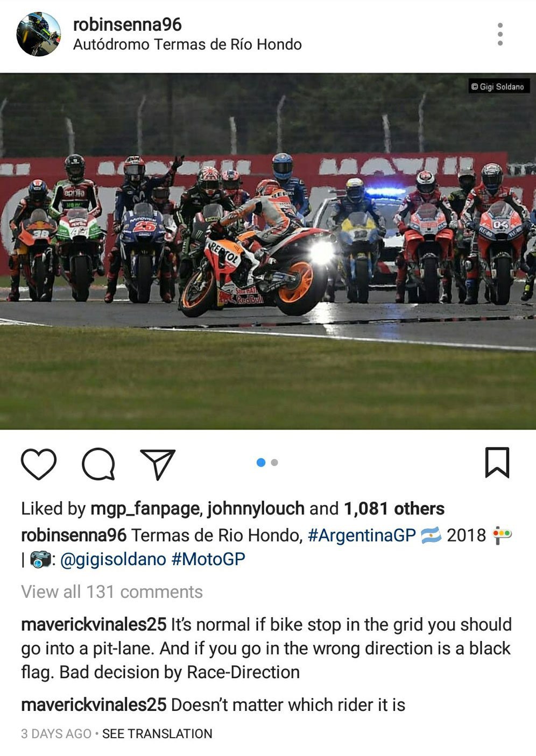Open the #MotoGP hashtag
The height and width of the screenshot is (756, 536).
click(208, 559)
